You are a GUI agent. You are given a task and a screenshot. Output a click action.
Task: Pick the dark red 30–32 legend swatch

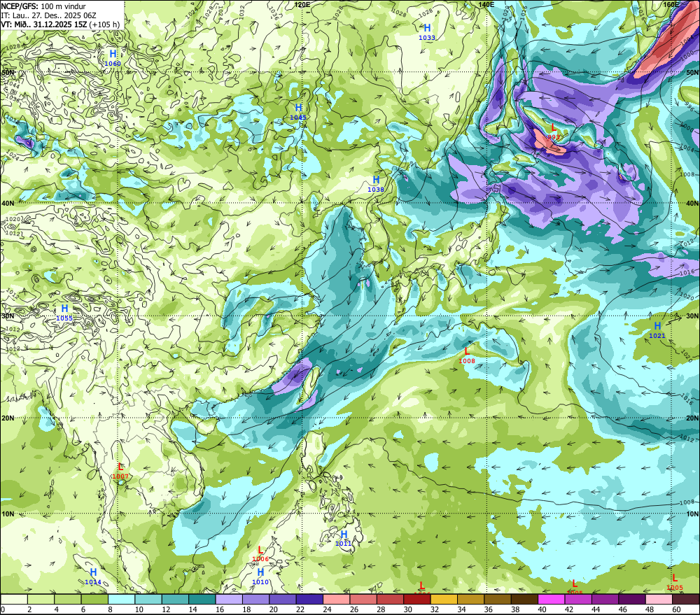pyautogui.click(x=417, y=599)
